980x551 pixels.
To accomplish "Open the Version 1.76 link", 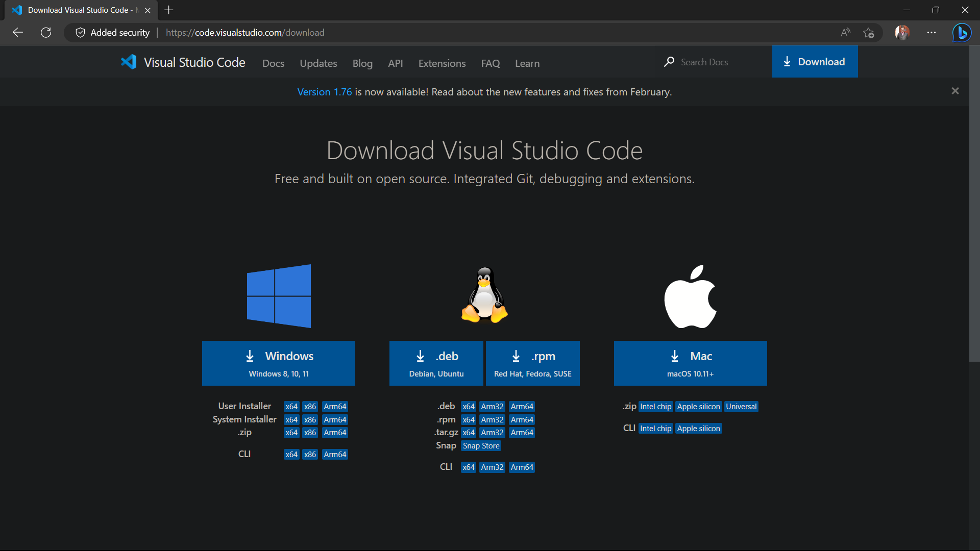I will coord(325,92).
